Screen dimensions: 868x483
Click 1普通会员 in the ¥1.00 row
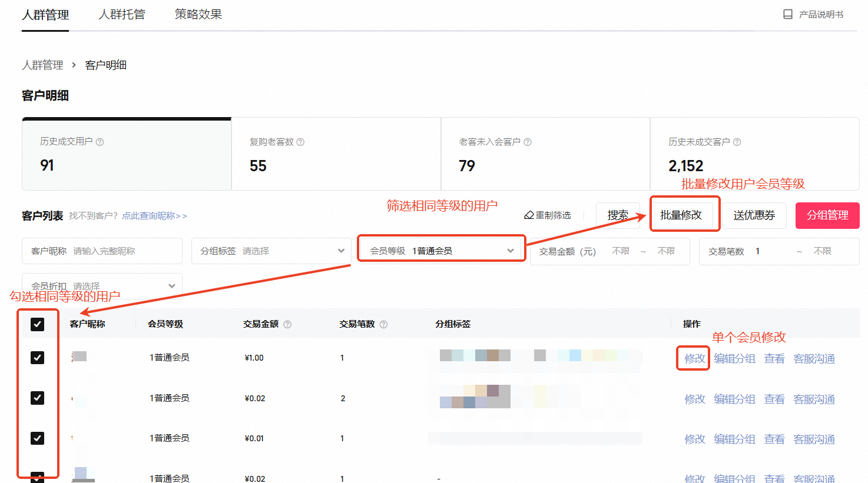[170, 358]
